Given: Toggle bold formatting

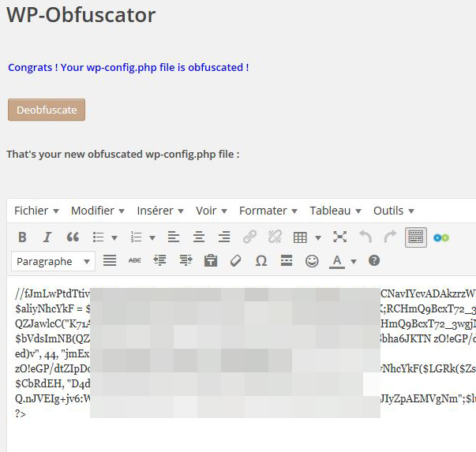Looking at the screenshot, I should point(22,237).
